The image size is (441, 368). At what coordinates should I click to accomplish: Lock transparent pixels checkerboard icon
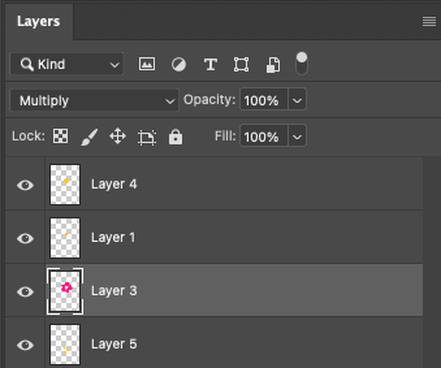[61, 136]
